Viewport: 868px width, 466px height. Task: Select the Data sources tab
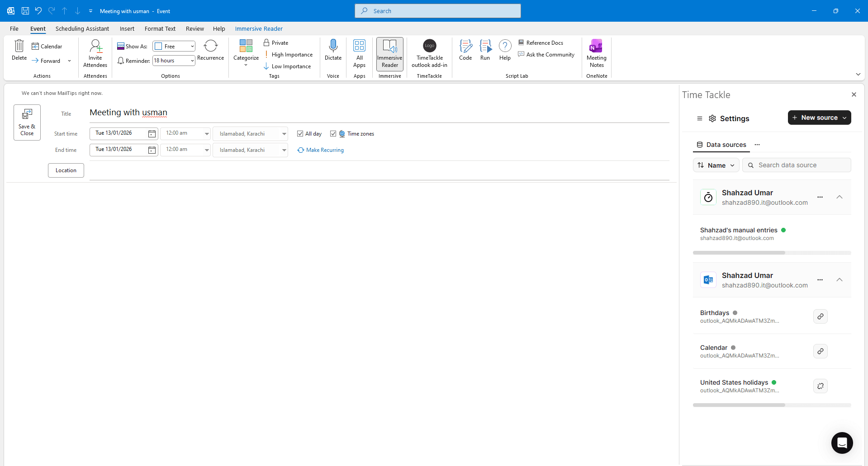click(x=721, y=145)
